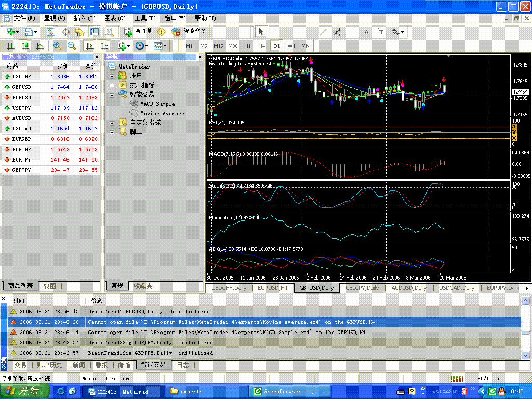Switch to the 收藏夹 tab
This screenshot has width=532, height=399.
[x=143, y=286]
